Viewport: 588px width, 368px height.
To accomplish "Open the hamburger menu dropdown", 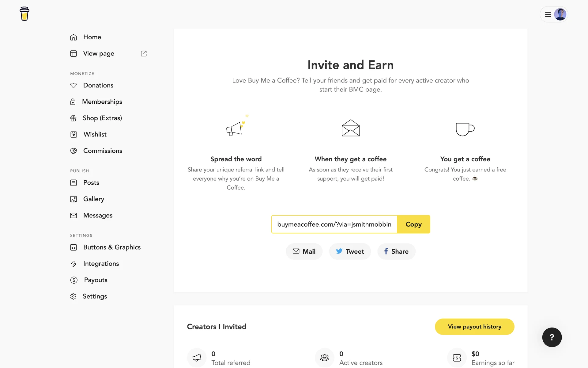I will point(548,14).
